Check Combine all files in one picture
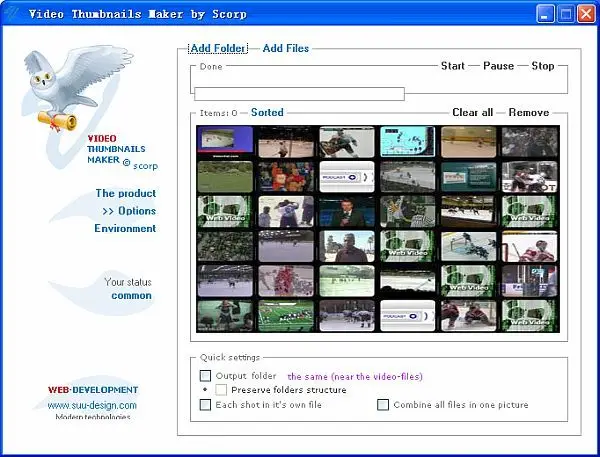Screen dimensions: 600x457 (383, 405)
